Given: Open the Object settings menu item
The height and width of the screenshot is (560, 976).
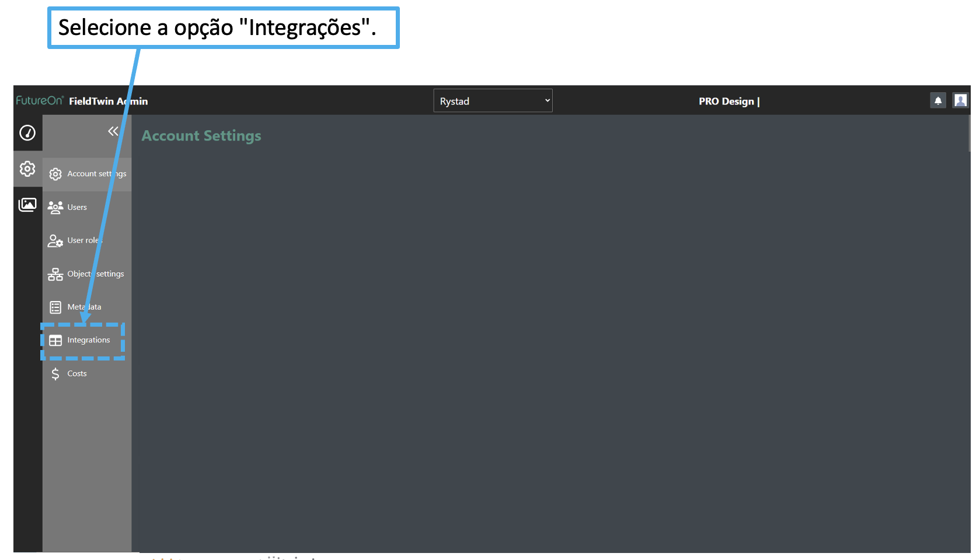Looking at the screenshot, I should [x=87, y=274].
